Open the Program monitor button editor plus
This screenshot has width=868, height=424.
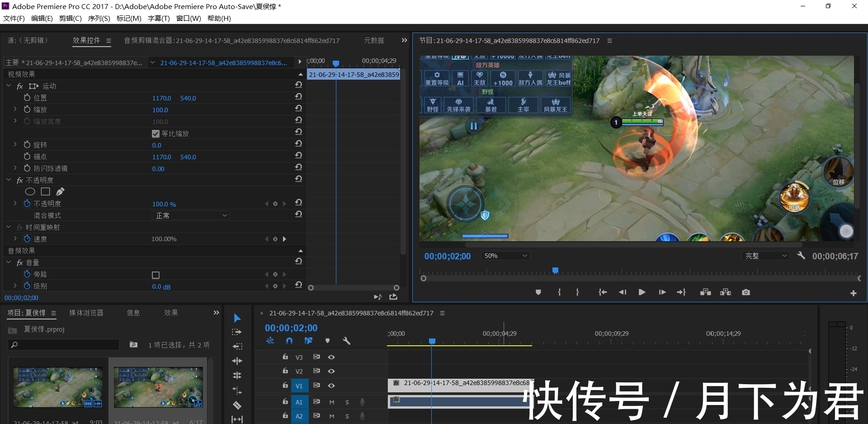pos(854,293)
